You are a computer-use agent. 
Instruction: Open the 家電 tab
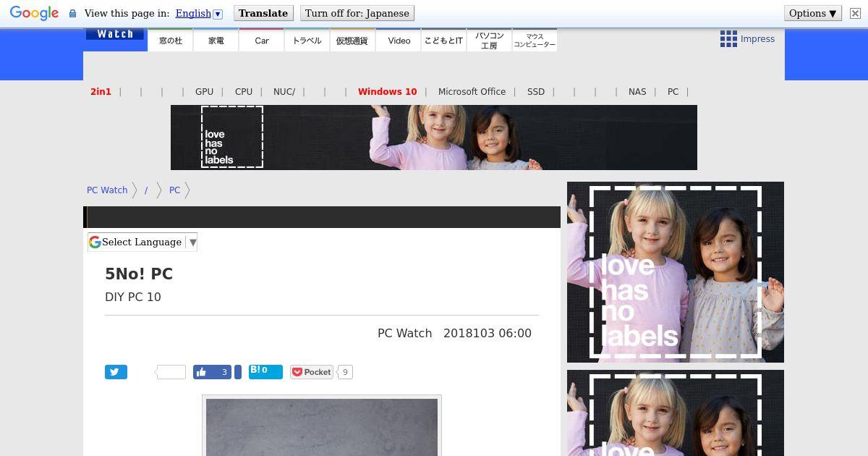(x=216, y=41)
